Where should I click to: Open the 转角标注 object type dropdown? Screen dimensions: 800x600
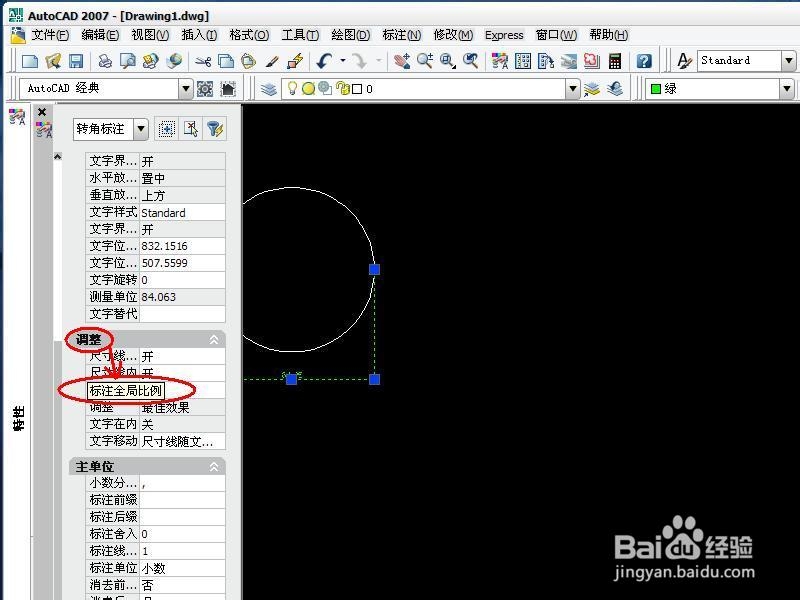coord(141,129)
